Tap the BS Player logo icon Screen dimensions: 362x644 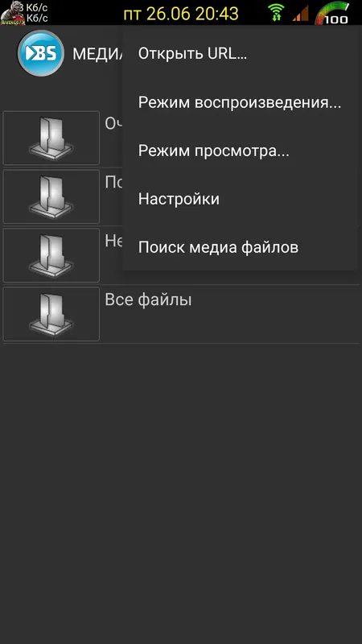click(x=41, y=53)
